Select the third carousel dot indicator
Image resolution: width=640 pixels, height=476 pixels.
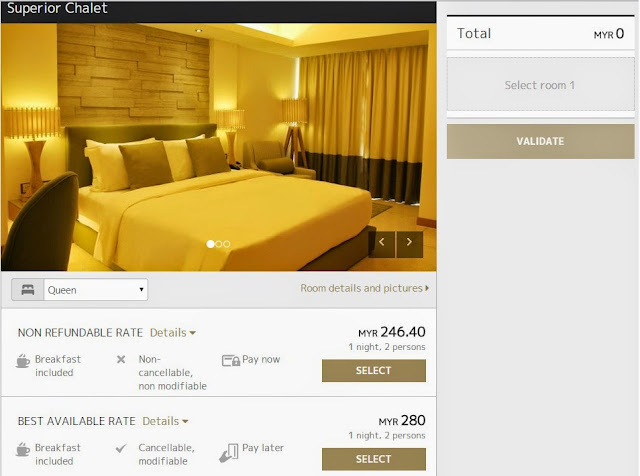227,244
